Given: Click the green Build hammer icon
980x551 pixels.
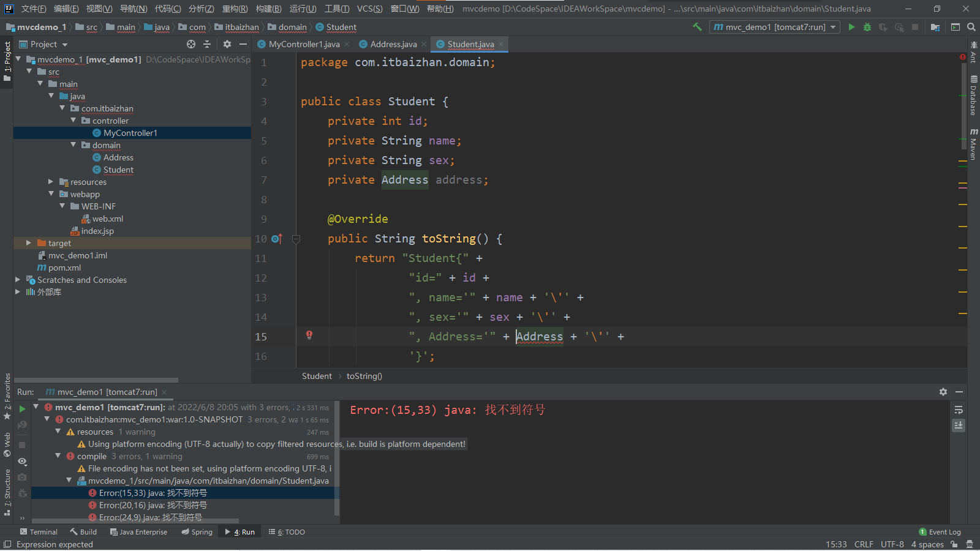Looking at the screenshot, I should click(697, 27).
